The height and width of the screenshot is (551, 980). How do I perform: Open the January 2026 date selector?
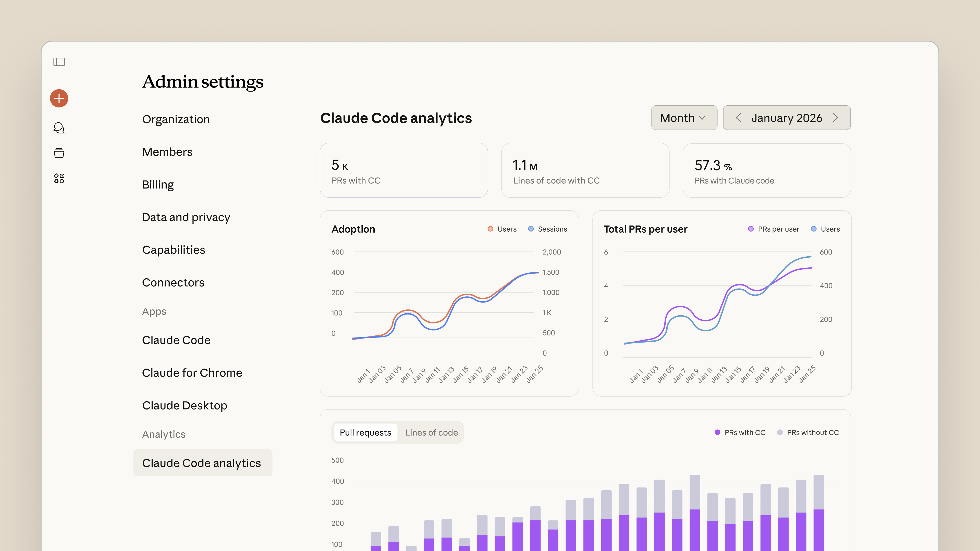[786, 118]
